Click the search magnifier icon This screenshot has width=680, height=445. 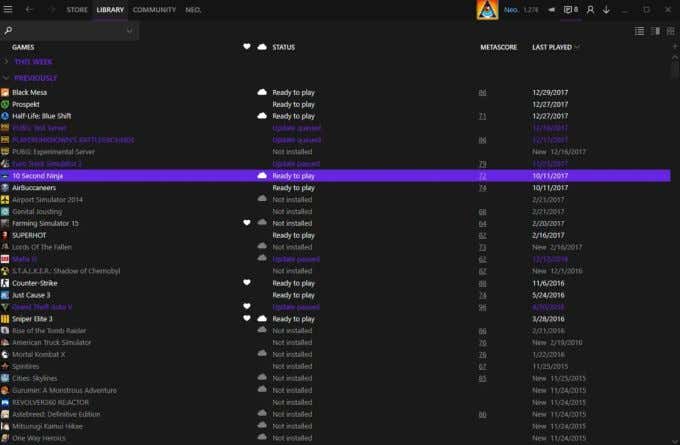tap(8, 30)
